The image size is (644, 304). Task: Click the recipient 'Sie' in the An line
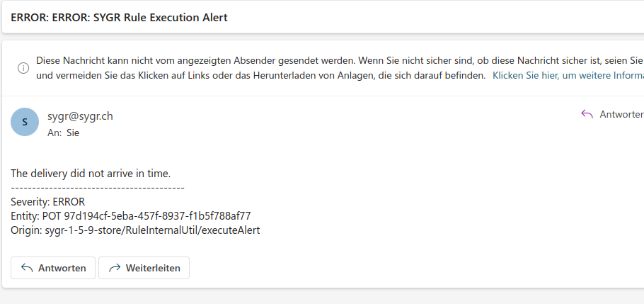click(73, 133)
